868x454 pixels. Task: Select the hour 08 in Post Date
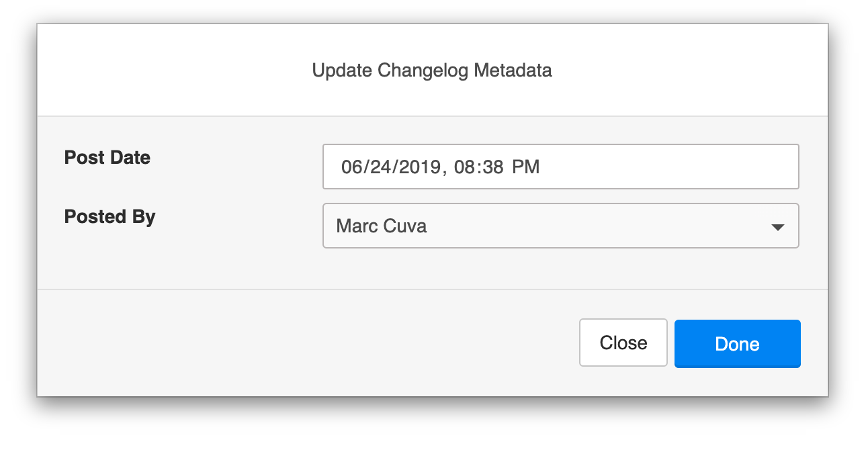pyautogui.click(x=465, y=167)
